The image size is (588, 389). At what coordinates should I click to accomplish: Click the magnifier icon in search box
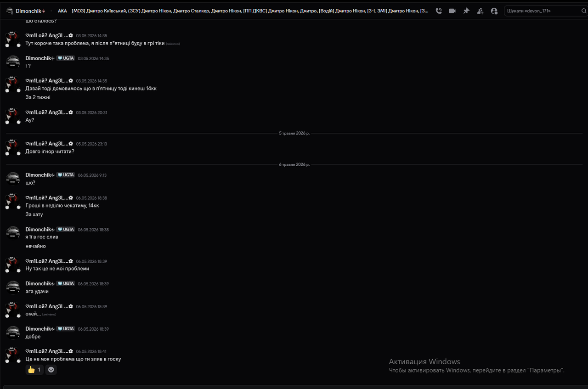coord(583,11)
